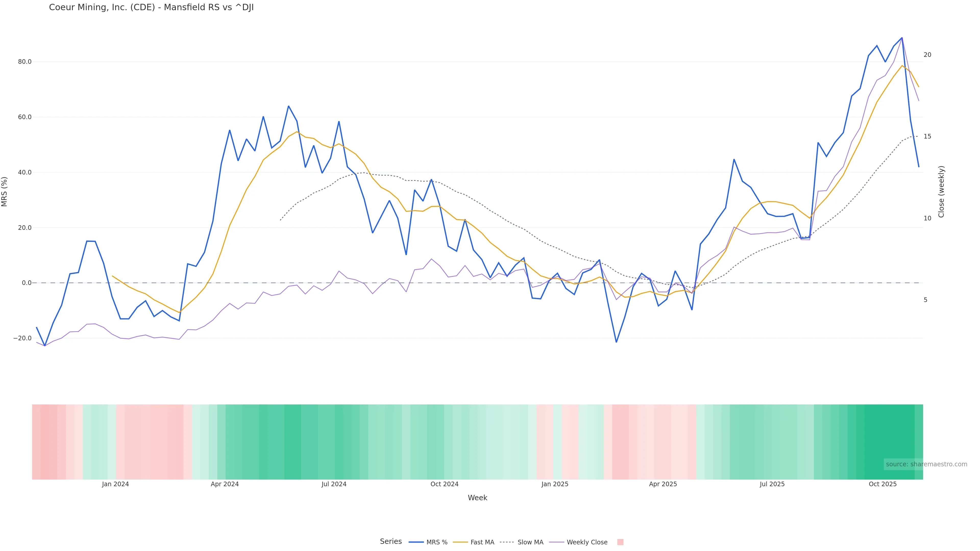Select the Apr 2025 tick label
Screen dimensions: 980x551
click(663, 484)
